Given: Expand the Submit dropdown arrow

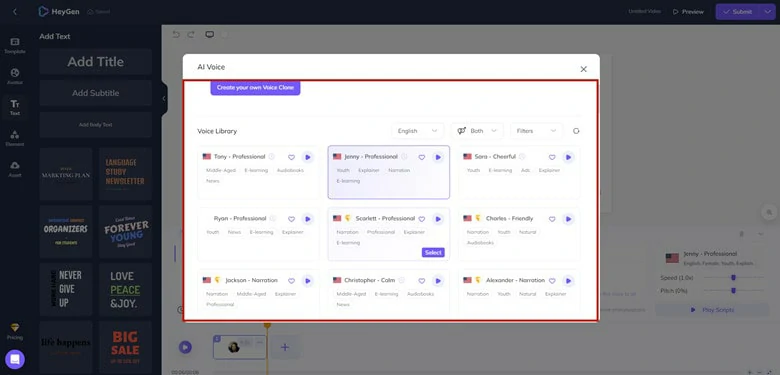Looking at the screenshot, I should tap(768, 11).
